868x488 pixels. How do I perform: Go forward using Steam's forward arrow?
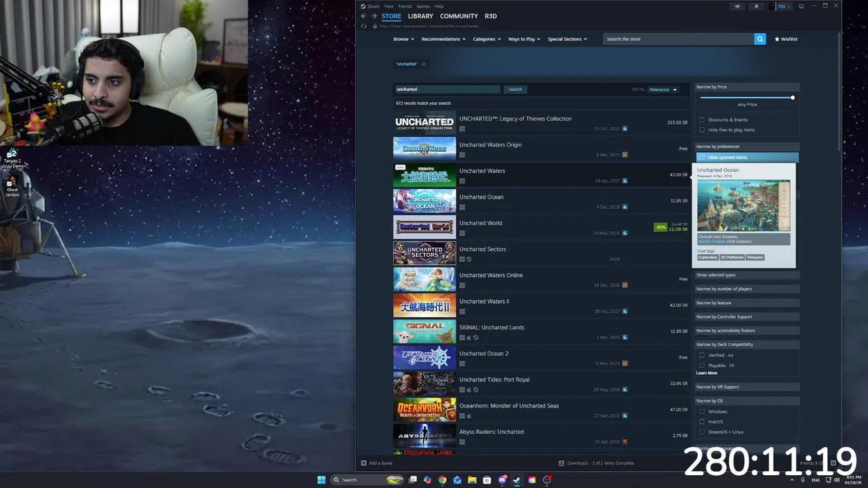pyautogui.click(x=374, y=16)
